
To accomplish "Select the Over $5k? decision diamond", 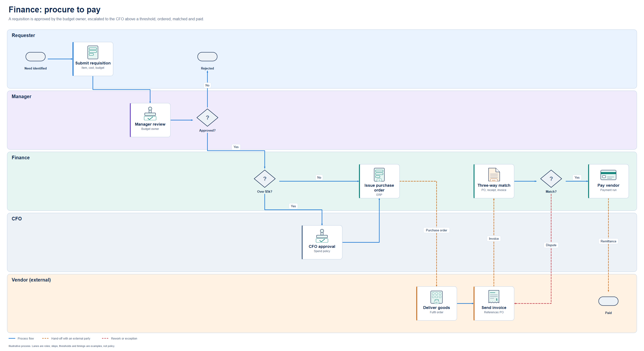I will [x=264, y=179].
